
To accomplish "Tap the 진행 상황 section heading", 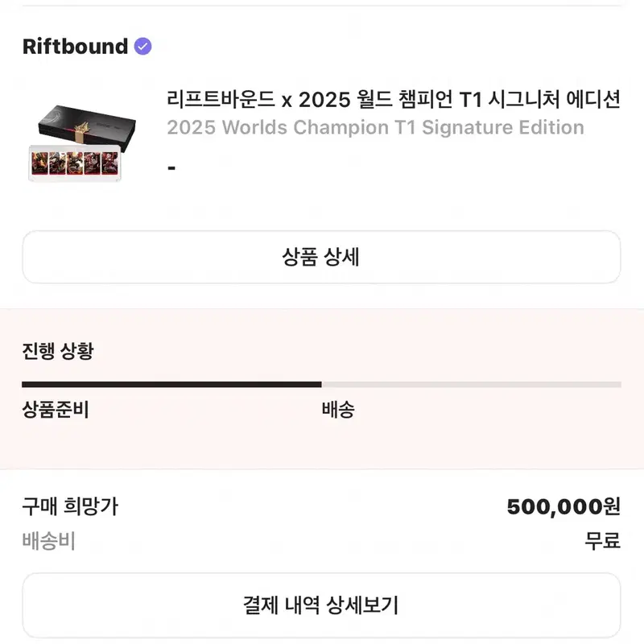I will click(58, 351).
